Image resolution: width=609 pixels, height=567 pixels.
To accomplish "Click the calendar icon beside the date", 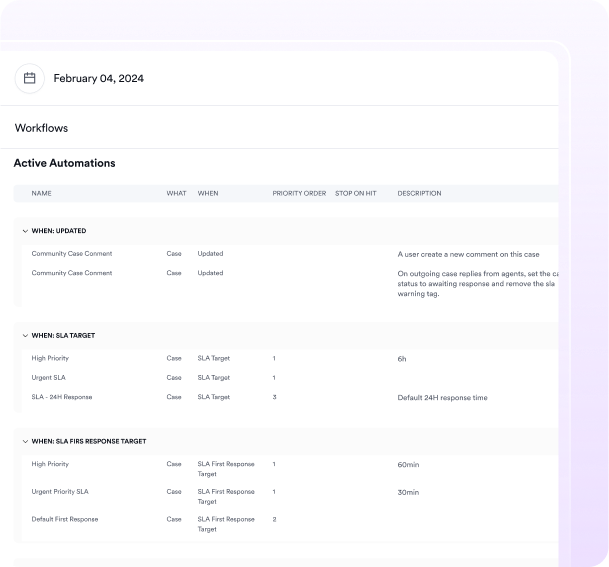I will (29, 78).
